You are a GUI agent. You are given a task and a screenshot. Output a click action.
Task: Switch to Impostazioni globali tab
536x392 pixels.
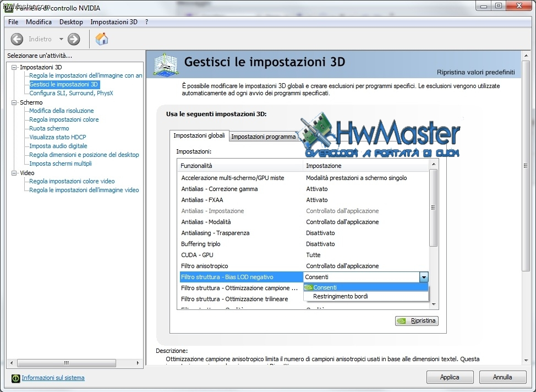point(199,135)
